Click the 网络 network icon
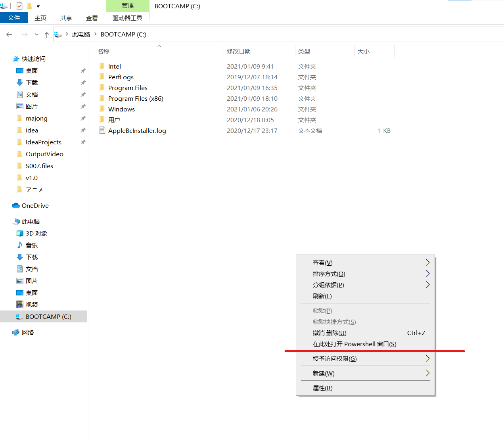This screenshot has height=437, width=504. coord(16,332)
